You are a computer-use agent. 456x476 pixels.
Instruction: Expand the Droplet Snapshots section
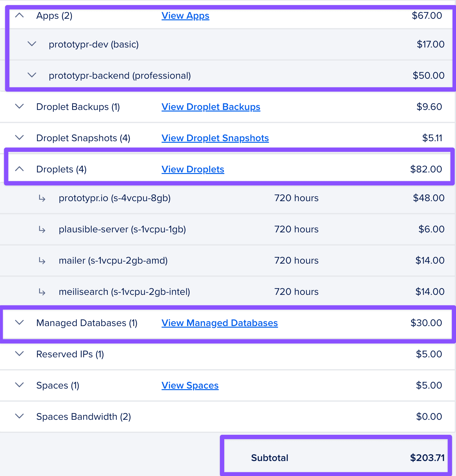coord(19,138)
